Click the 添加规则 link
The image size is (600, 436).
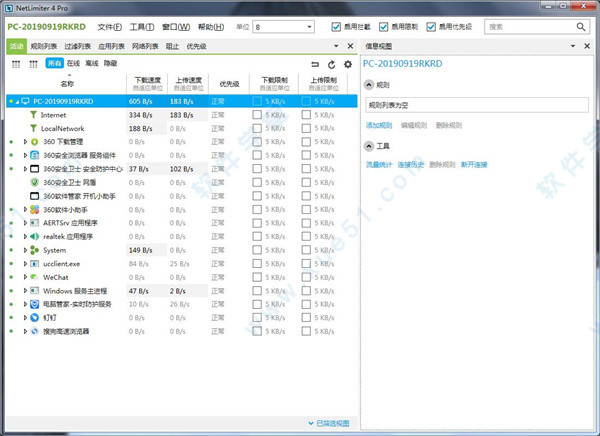pyautogui.click(x=379, y=125)
